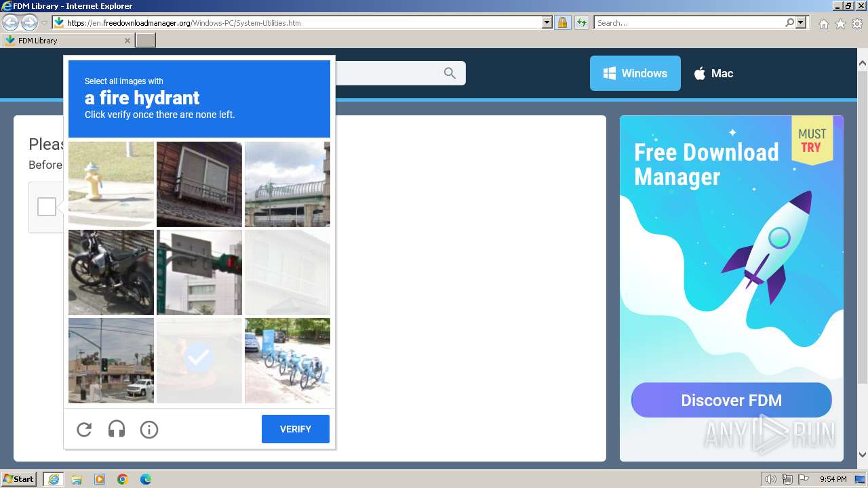Get an audio challenge via headphones icon
Viewport: 868px width, 488px height.
(117, 429)
